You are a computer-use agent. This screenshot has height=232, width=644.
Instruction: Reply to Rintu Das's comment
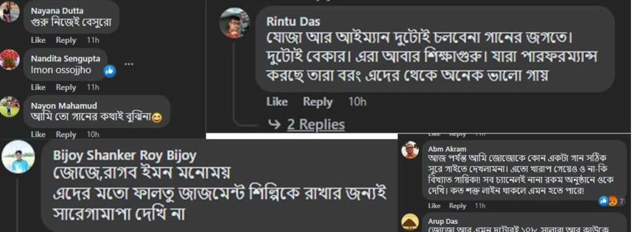(x=318, y=102)
